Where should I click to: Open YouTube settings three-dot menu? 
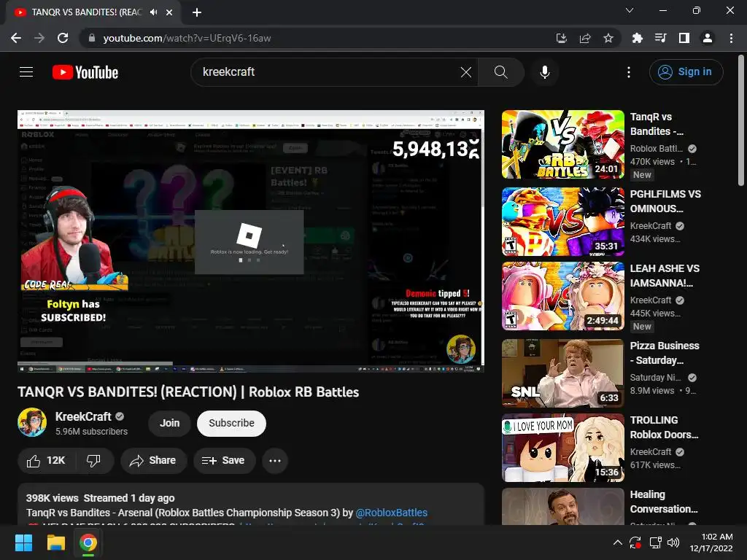(x=629, y=72)
